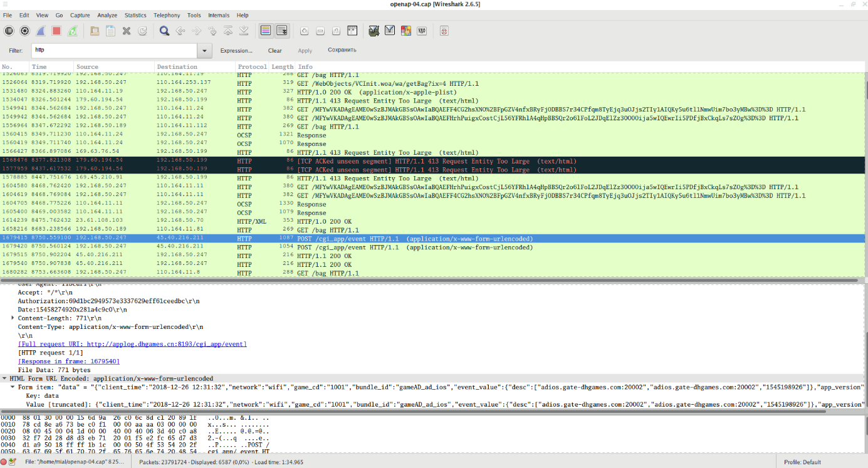The image size is (868, 468).
Task: Open the Telephony menu
Action: [x=167, y=15]
